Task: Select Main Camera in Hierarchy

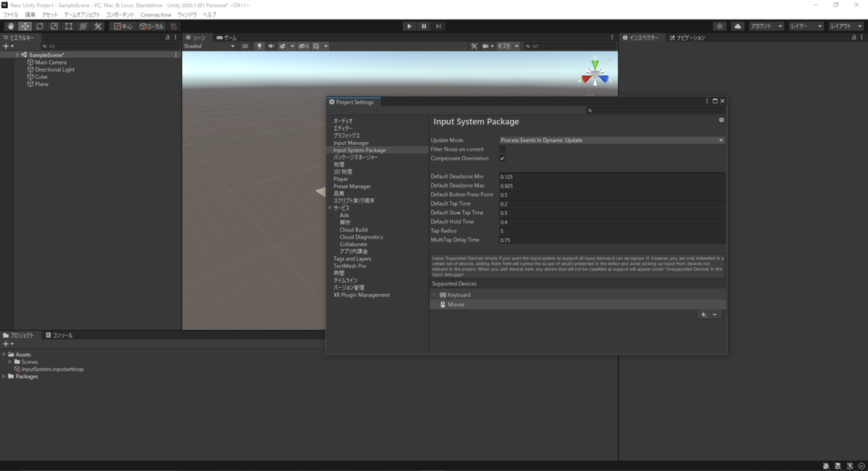Action: point(51,62)
